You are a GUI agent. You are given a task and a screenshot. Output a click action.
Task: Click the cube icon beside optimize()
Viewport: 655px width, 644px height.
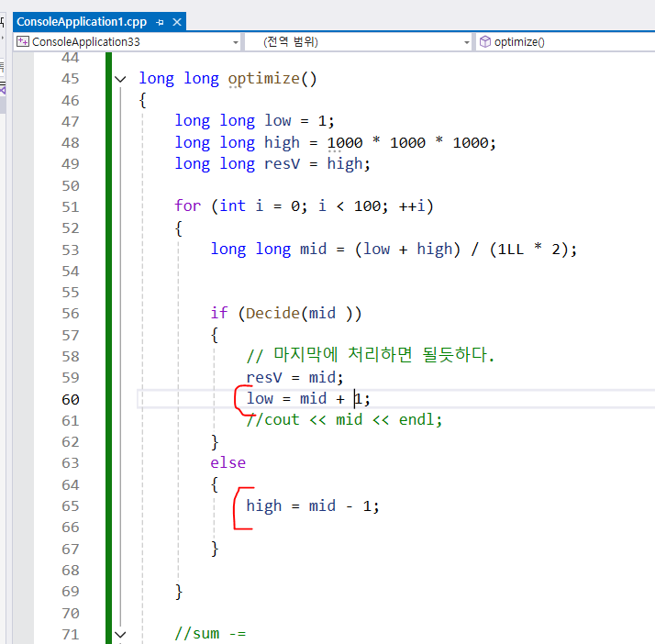[x=484, y=42]
